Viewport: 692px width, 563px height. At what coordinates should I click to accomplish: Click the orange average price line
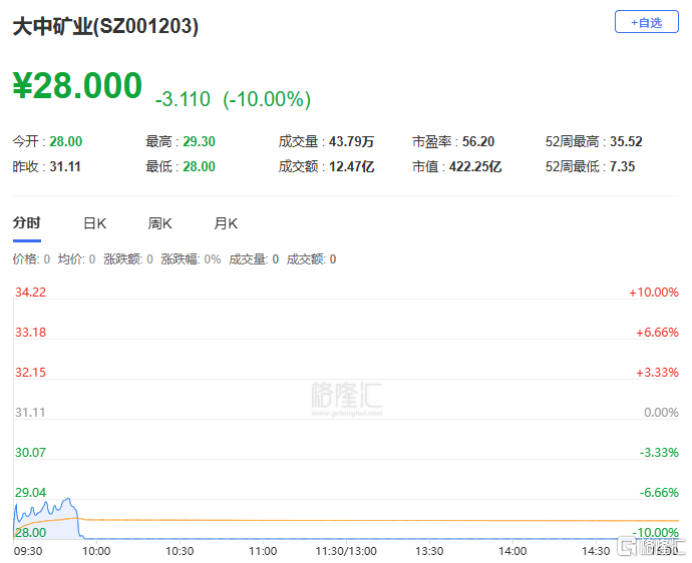pyautogui.click(x=350, y=520)
